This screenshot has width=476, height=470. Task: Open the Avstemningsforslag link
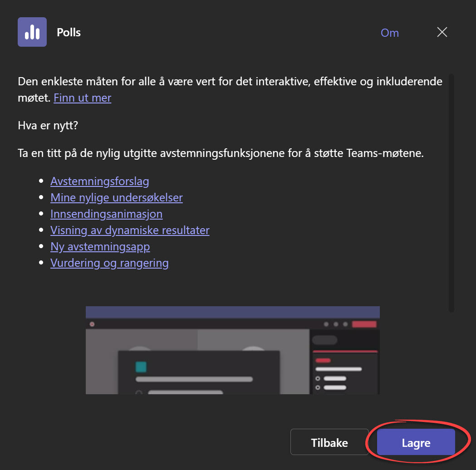tap(99, 181)
